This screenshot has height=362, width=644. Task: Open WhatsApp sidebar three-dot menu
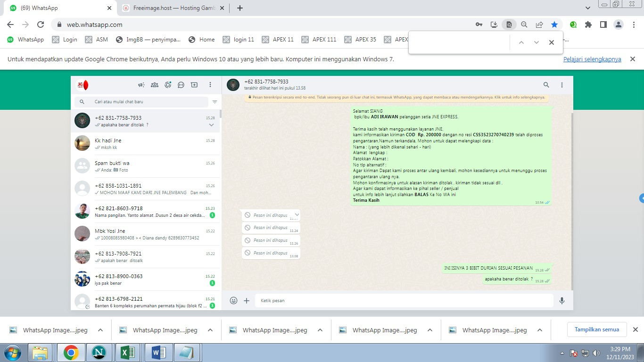point(210,85)
